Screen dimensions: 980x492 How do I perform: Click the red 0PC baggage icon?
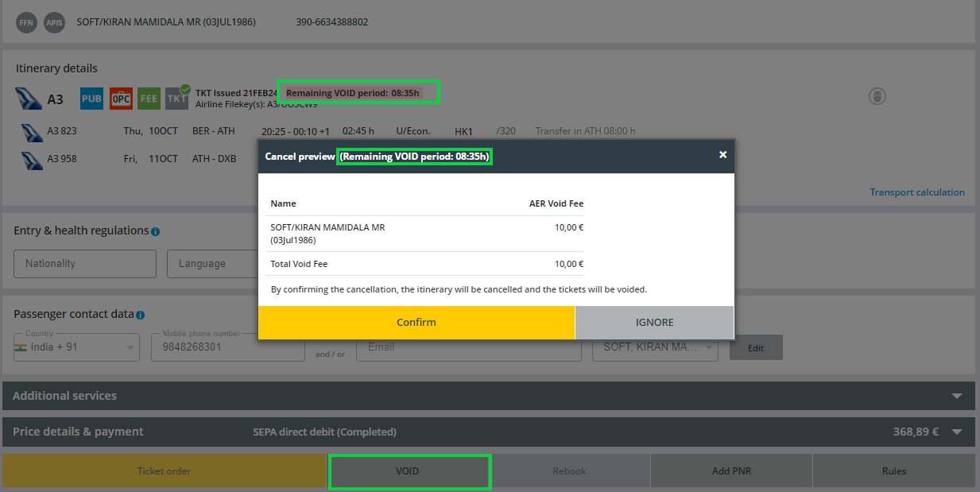click(x=121, y=99)
